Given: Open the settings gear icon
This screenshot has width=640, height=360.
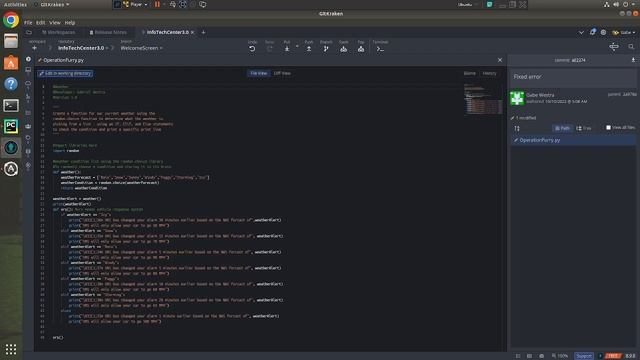Looking at the screenshot, I should (x=603, y=32).
